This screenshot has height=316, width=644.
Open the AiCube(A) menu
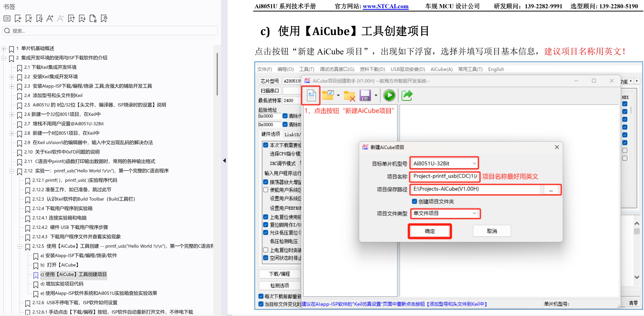441,69
